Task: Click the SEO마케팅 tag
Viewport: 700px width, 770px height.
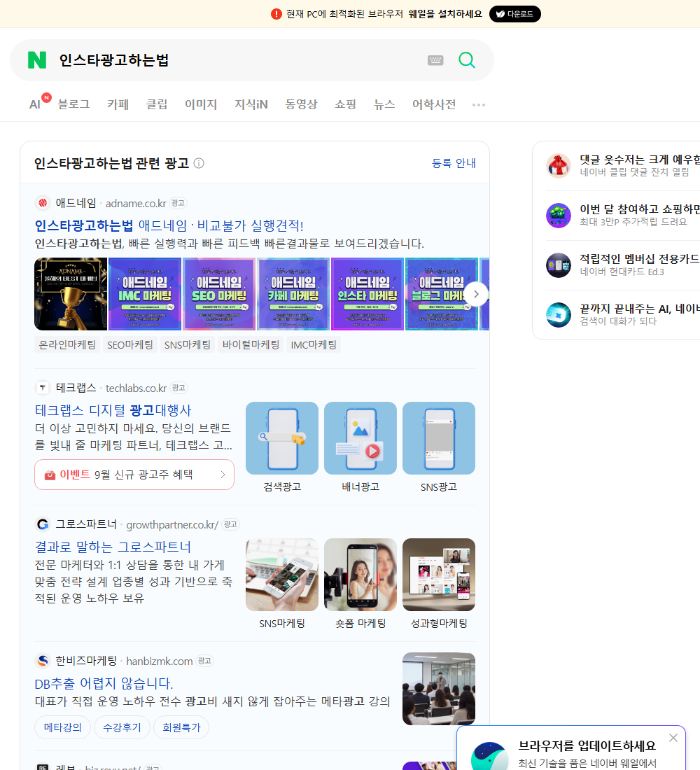Action: point(130,344)
